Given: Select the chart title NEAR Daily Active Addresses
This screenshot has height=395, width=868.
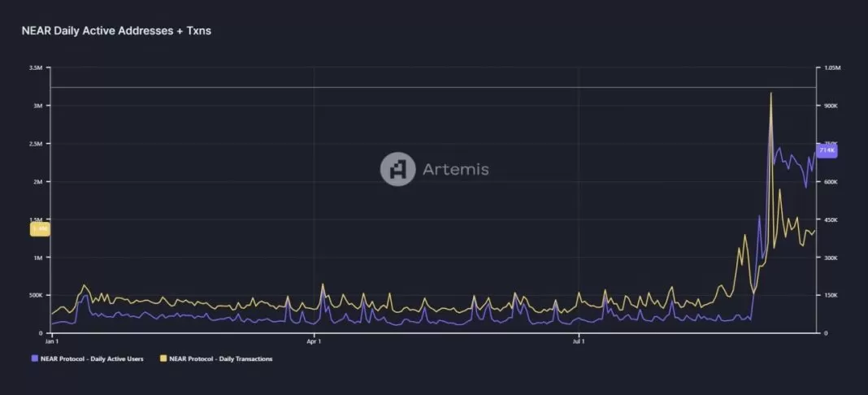Looking at the screenshot, I should click(x=116, y=30).
